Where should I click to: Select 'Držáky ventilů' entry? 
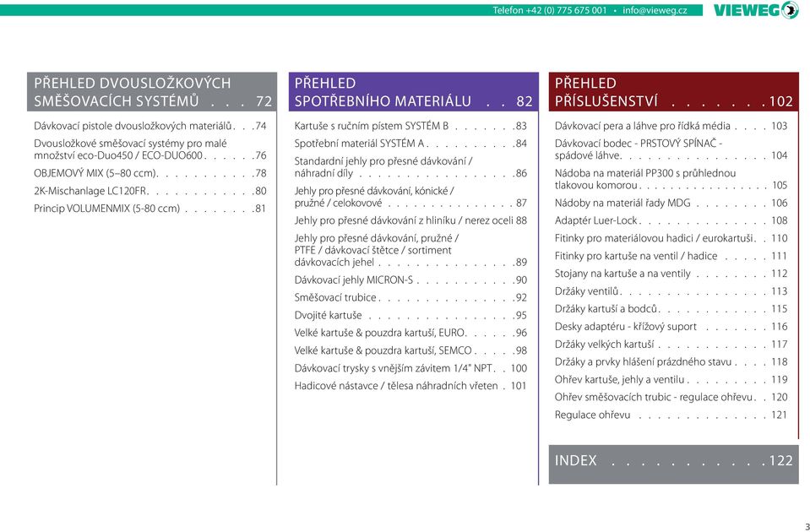(671, 290)
